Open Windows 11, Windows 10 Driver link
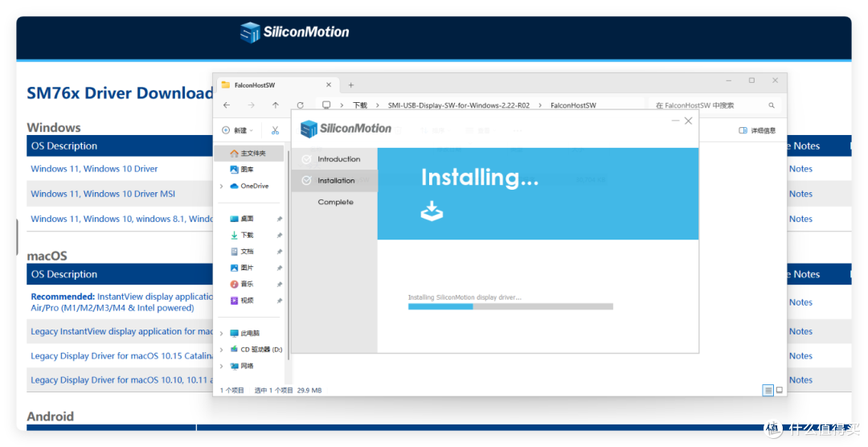Viewport: 868px width, 447px height. coord(94,169)
